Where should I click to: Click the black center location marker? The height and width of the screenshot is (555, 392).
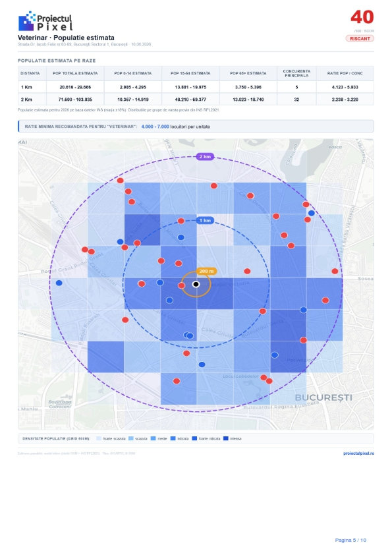pos(196,284)
